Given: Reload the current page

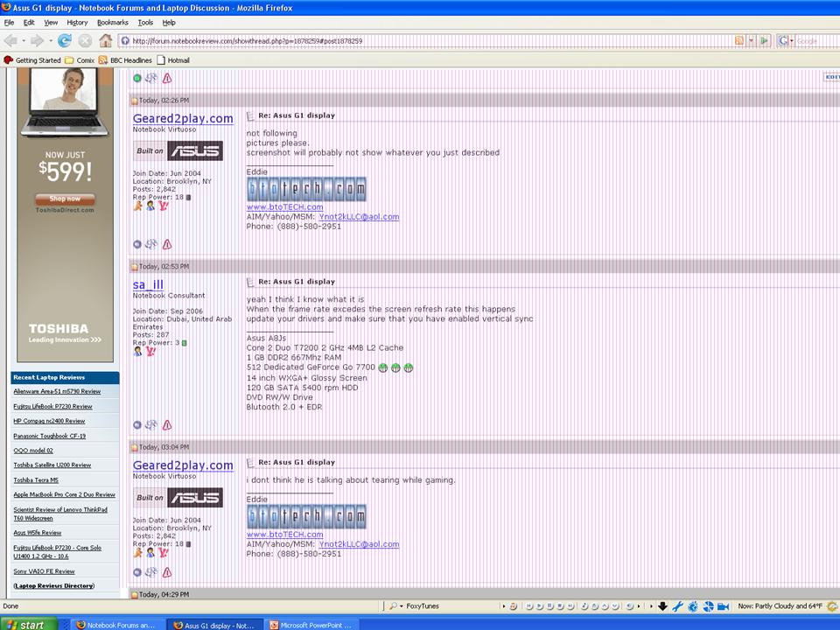Looking at the screenshot, I should (x=65, y=40).
